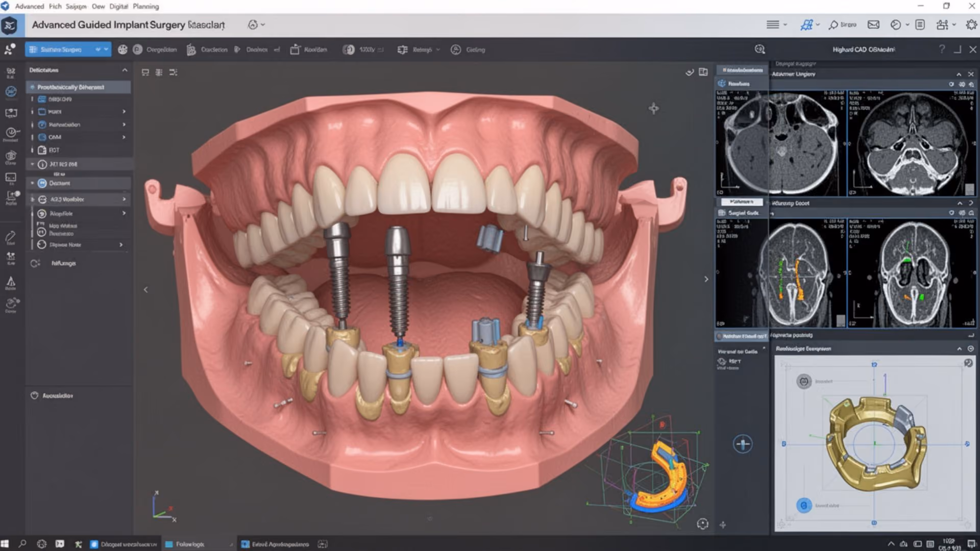Click the document icon in the title bar

coord(920,24)
